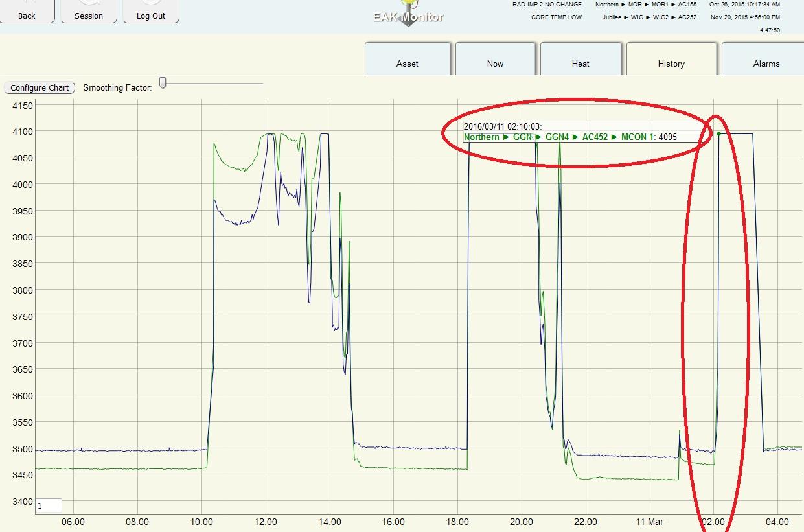This screenshot has height=532, width=804.
Task: Click the 22:00 x-axis label
Action: pos(586,522)
